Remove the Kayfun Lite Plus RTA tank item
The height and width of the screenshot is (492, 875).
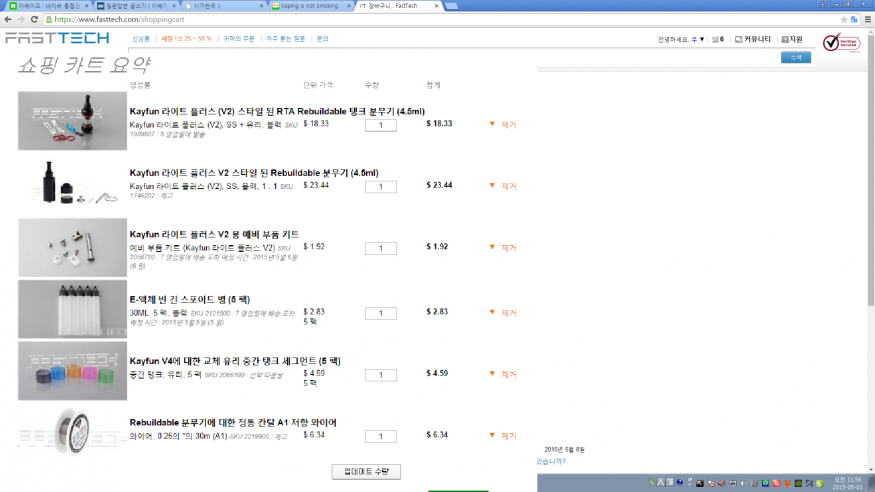coord(508,124)
